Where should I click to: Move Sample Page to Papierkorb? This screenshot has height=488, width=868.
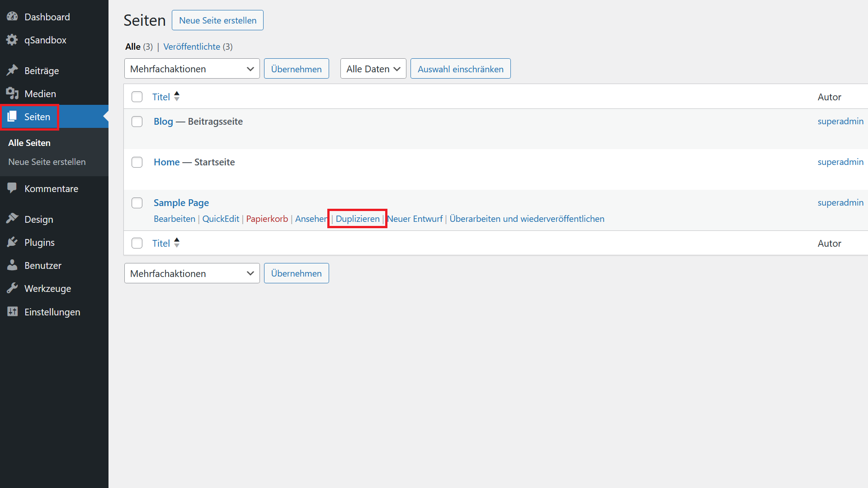pyautogui.click(x=267, y=219)
